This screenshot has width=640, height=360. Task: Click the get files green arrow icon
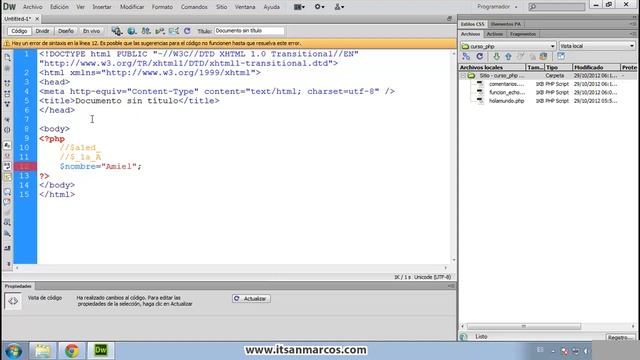[x=496, y=57]
